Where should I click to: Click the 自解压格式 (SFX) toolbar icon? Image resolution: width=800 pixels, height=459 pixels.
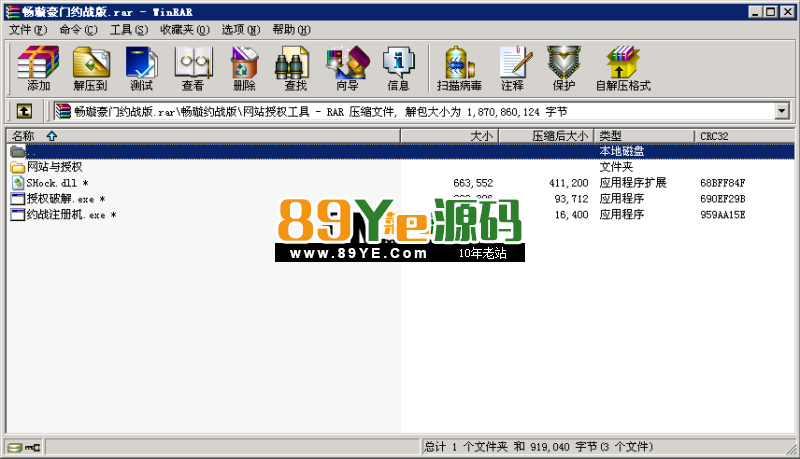point(623,68)
